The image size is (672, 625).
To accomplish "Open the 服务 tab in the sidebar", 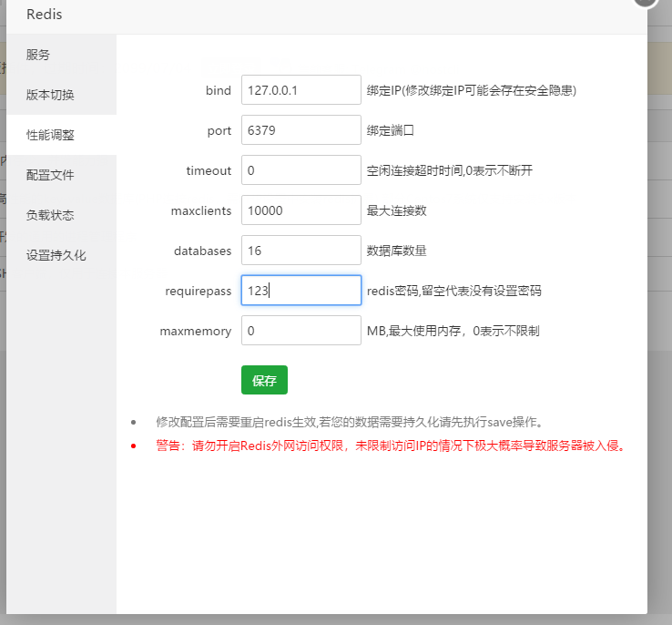I will tap(61, 55).
